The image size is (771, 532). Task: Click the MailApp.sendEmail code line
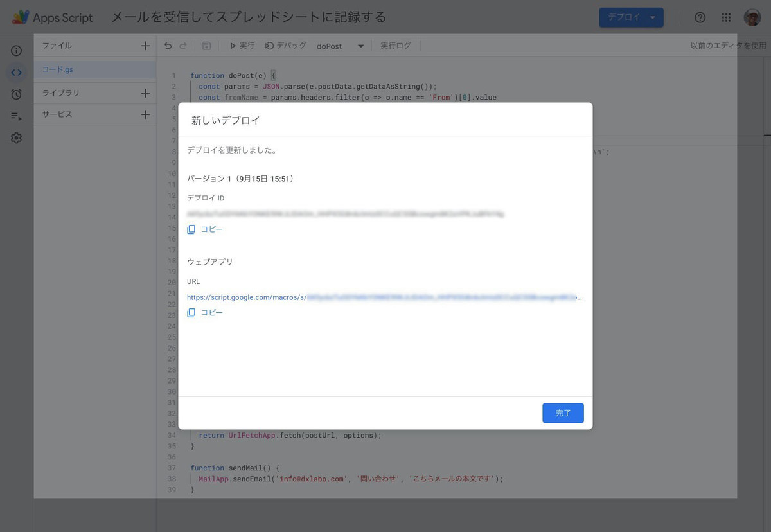tap(351, 479)
